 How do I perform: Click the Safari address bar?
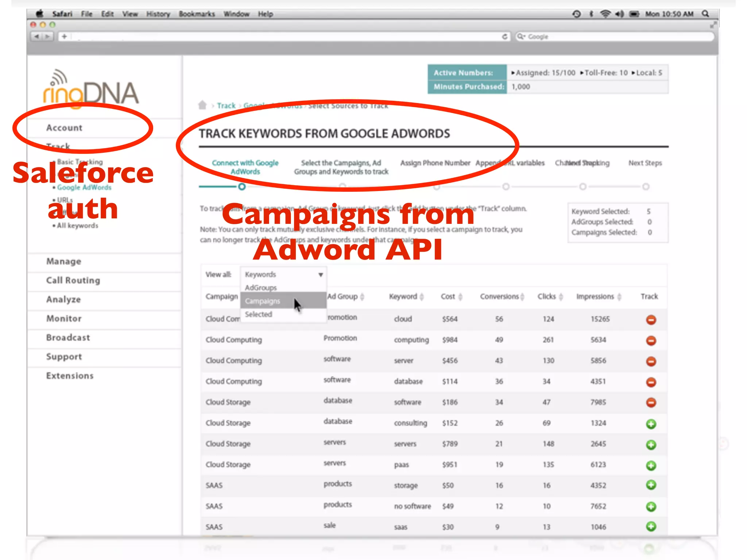click(x=285, y=36)
